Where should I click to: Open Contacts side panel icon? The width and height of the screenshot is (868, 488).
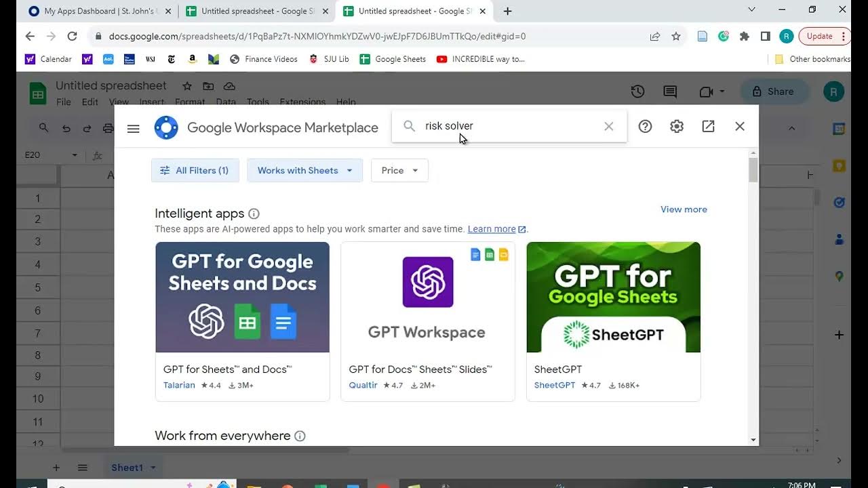pyautogui.click(x=839, y=239)
